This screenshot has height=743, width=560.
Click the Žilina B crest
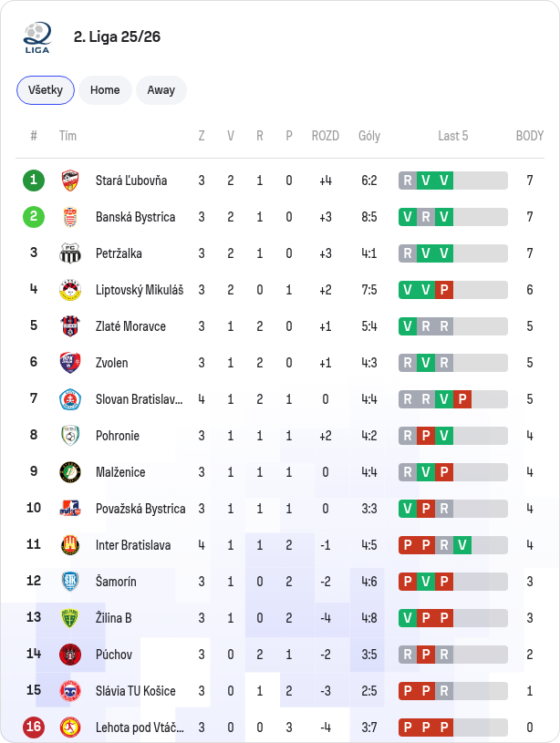point(70,618)
